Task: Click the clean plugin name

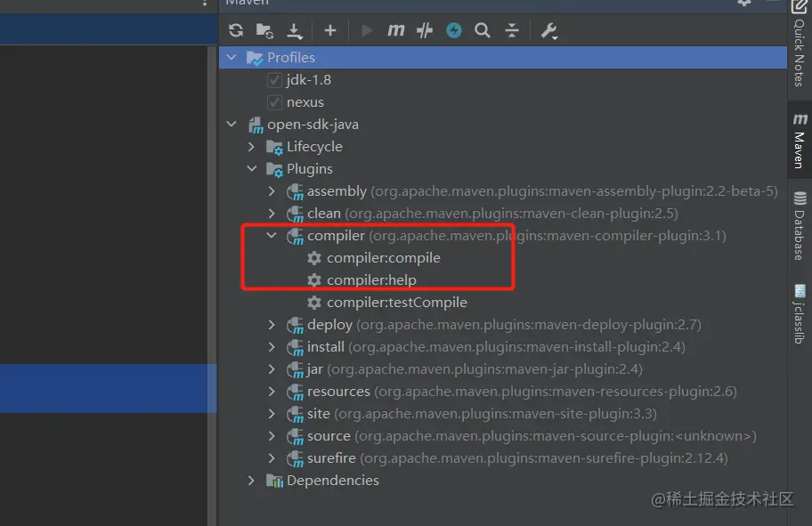Action: 324,214
